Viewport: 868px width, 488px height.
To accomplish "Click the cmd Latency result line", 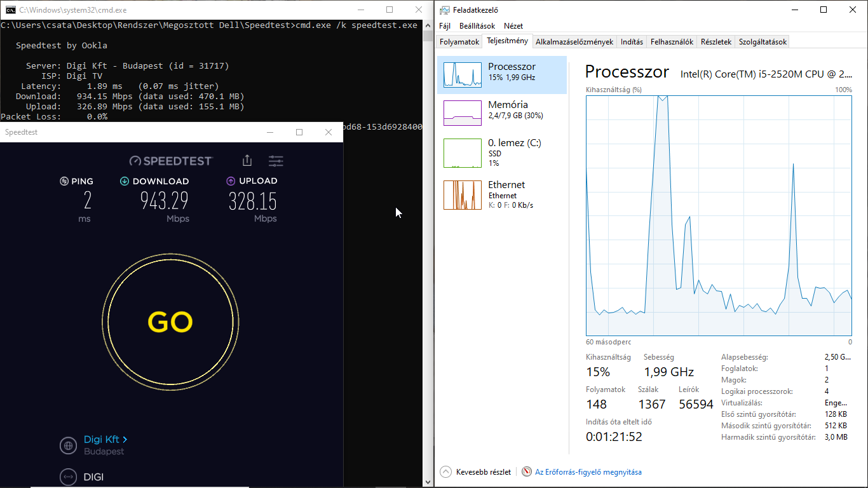I will pos(119,86).
